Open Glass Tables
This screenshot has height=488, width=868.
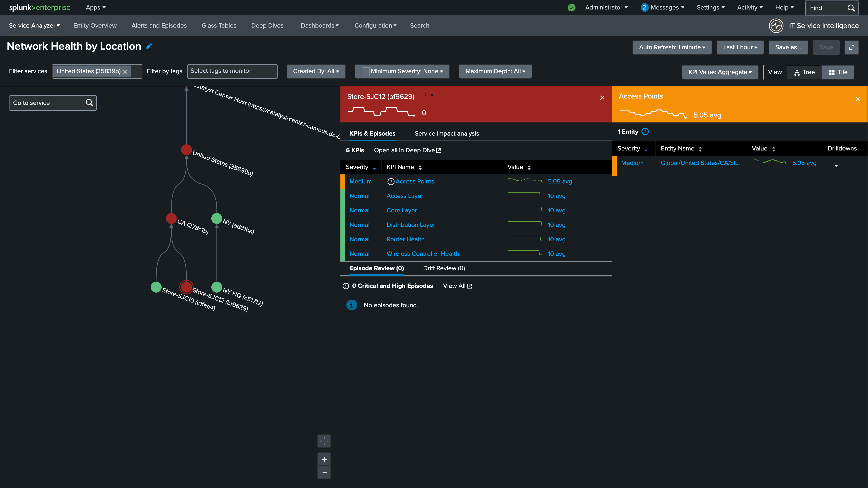click(x=219, y=26)
